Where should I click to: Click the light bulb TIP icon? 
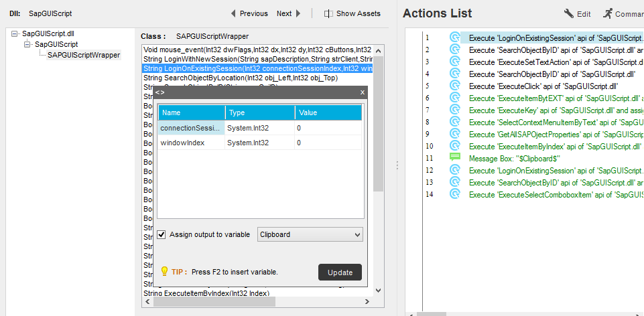(164, 272)
